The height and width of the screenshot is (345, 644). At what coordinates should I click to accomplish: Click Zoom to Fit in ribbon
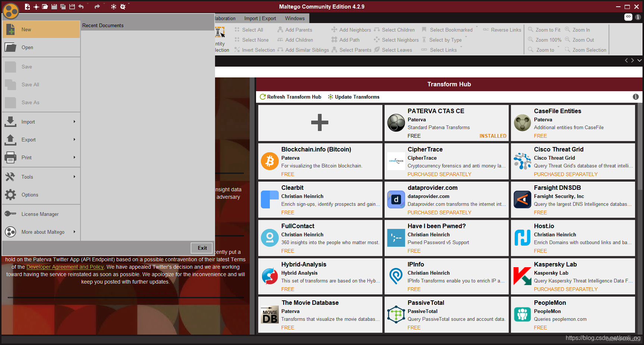pos(544,30)
